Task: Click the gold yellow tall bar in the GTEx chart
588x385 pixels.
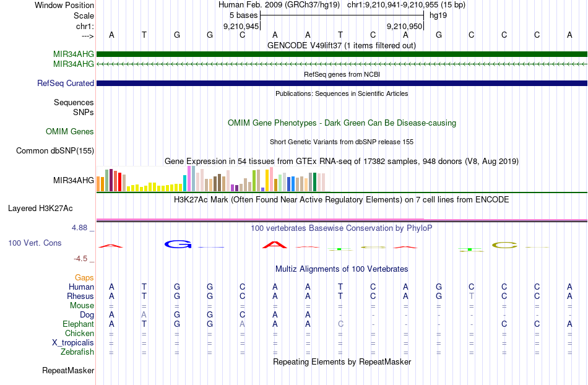Action: (267, 180)
